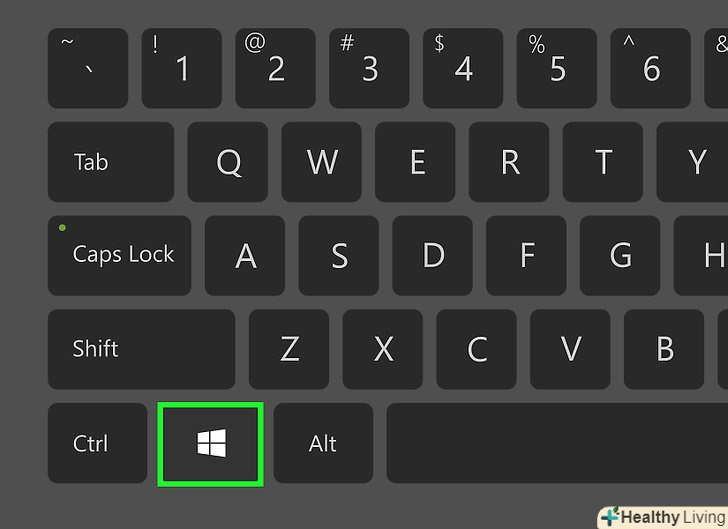The height and width of the screenshot is (529, 728).
Task: Click the Healthy Living logo watermark
Action: pos(663,517)
